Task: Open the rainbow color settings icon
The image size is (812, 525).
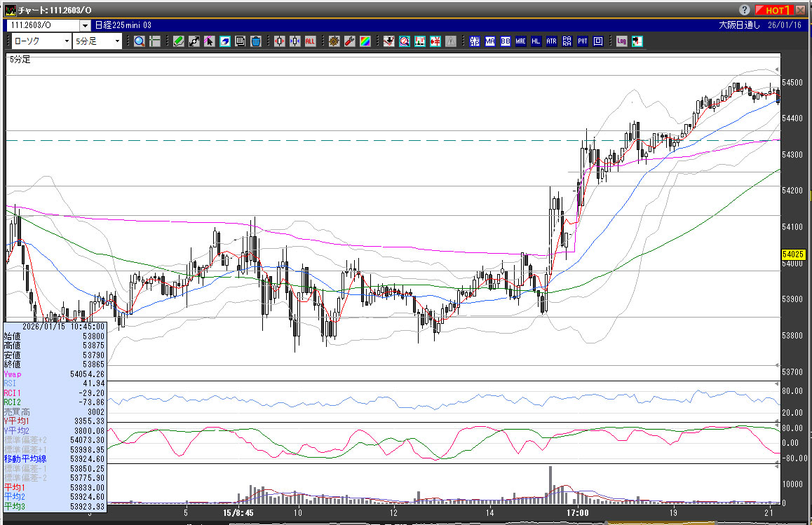Action: (x=365, y=41)
